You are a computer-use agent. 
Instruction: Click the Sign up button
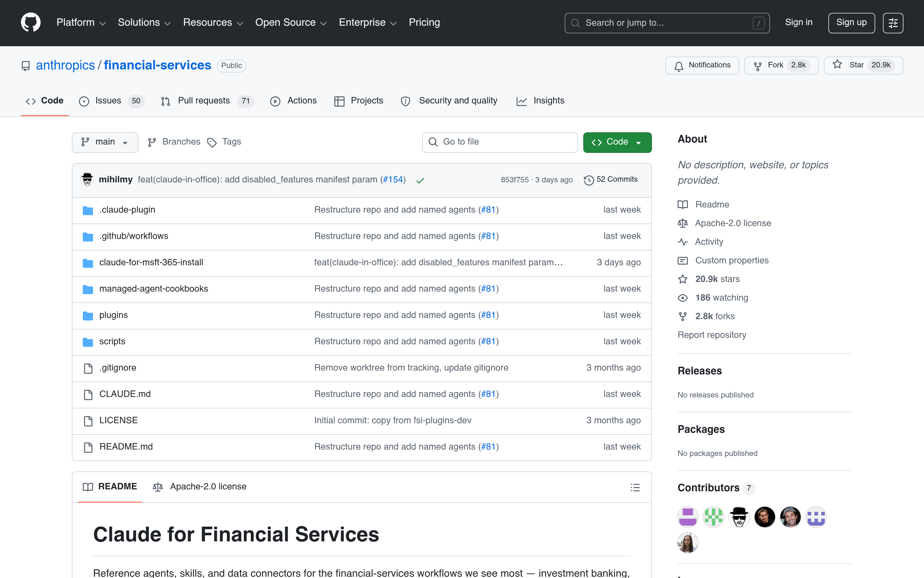(851, 23)
